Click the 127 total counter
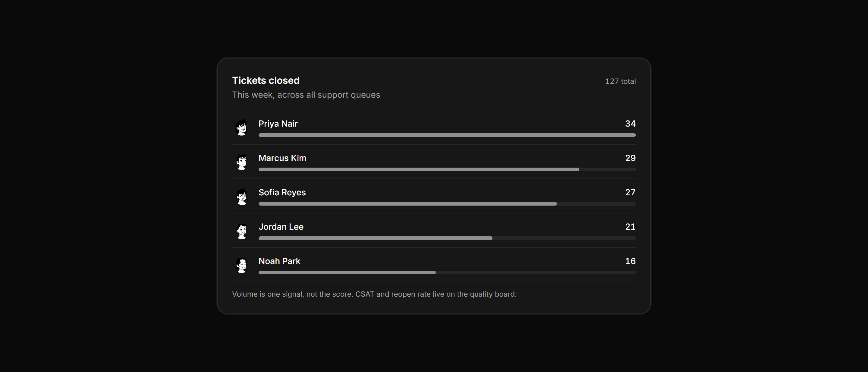The image size is (868, 372). 620,81
